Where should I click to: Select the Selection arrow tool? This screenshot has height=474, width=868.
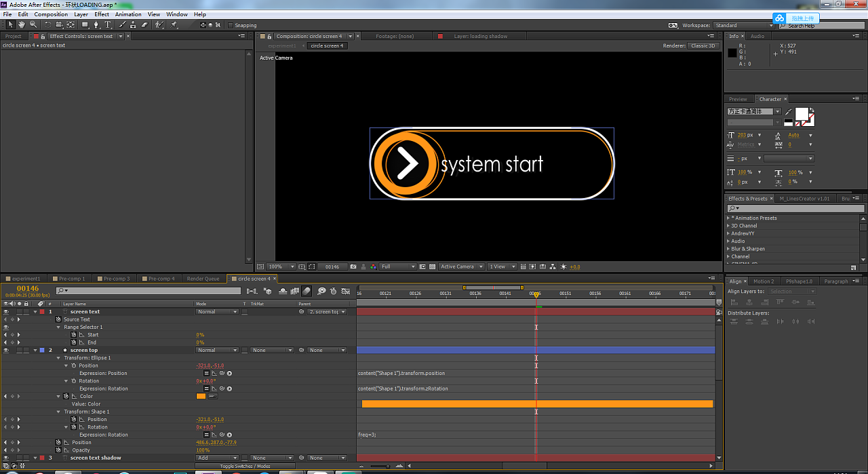click(10, 24)
